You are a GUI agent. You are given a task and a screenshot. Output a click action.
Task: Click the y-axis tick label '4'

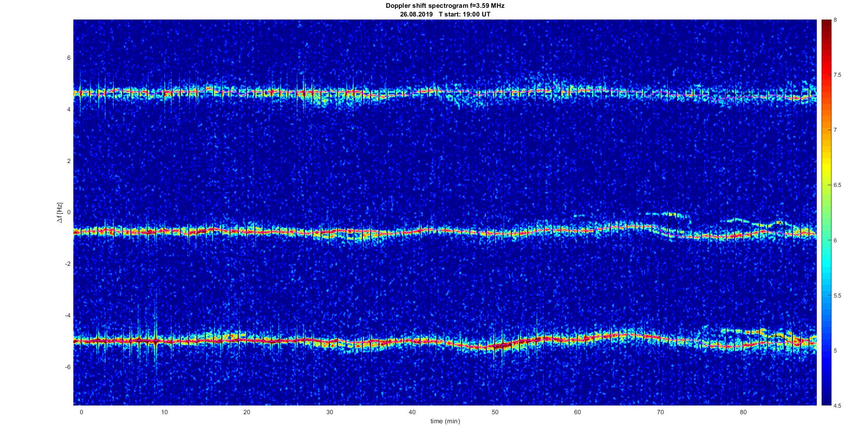pyautogui.click(x=69, y=110)
